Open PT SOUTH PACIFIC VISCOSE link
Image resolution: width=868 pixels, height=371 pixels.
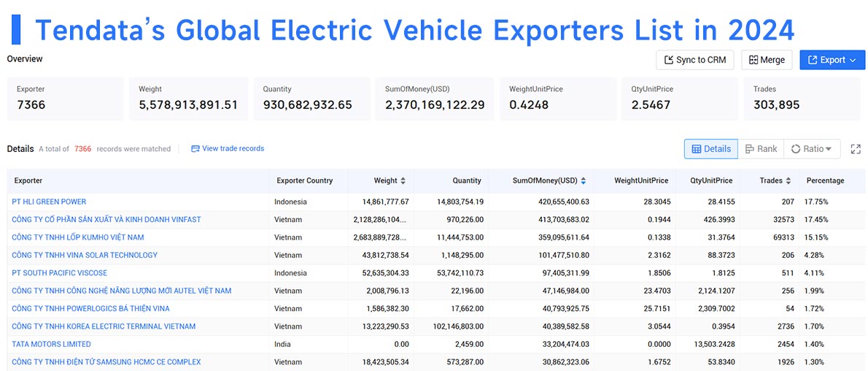[x=60, y=273]
